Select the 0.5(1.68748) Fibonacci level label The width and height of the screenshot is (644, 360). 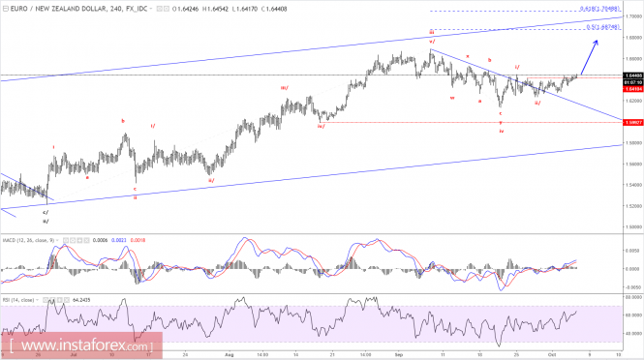[x=603, y=27]
